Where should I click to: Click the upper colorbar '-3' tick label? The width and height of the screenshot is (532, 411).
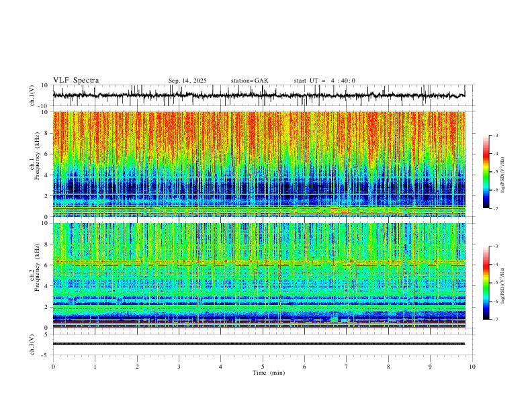[x=495, y=135]
